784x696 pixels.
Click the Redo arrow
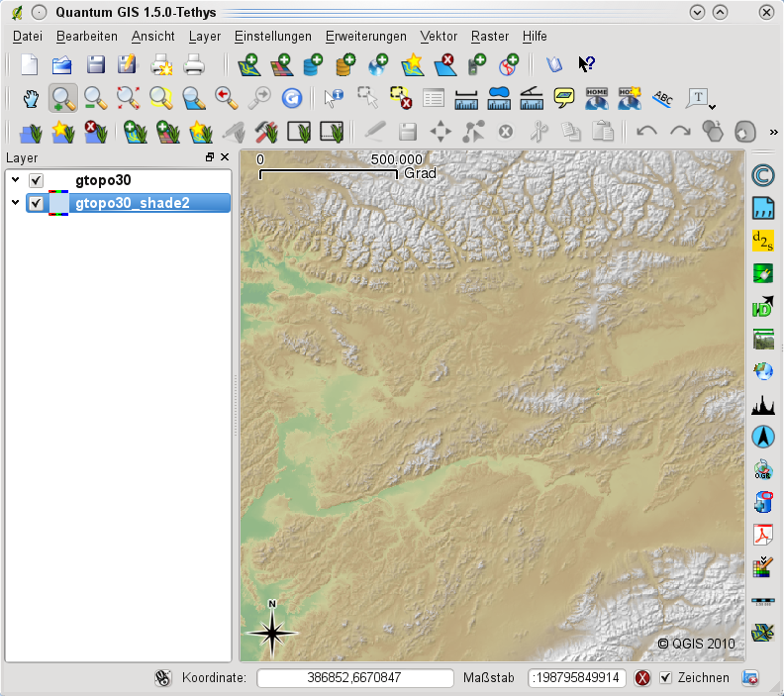[x=680, y=132]
